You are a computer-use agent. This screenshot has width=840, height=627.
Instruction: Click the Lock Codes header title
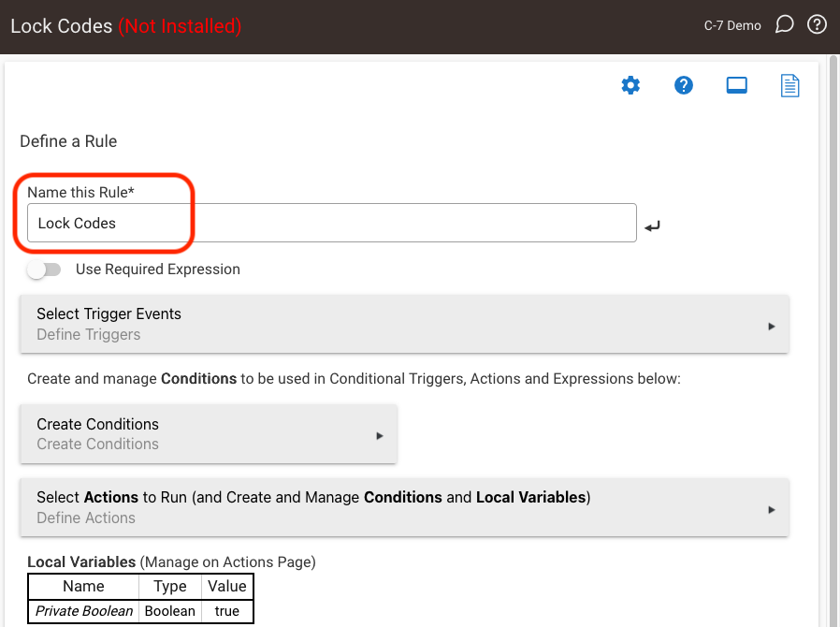62,25
